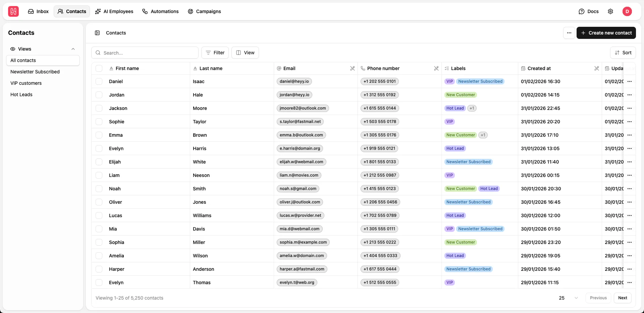Open the settings gear icon
644x313 pixels.
click(x=610, y=11)
